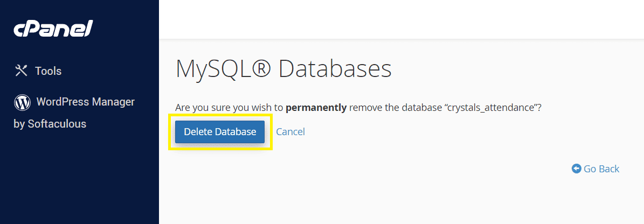
Task: Click the Tools wrench and screwdriver icon
Action: point(21,71)
